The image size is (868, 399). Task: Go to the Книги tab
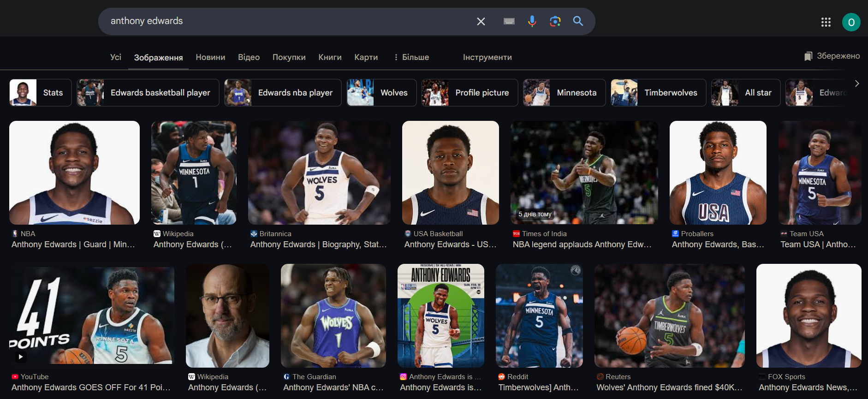(330, 57)
